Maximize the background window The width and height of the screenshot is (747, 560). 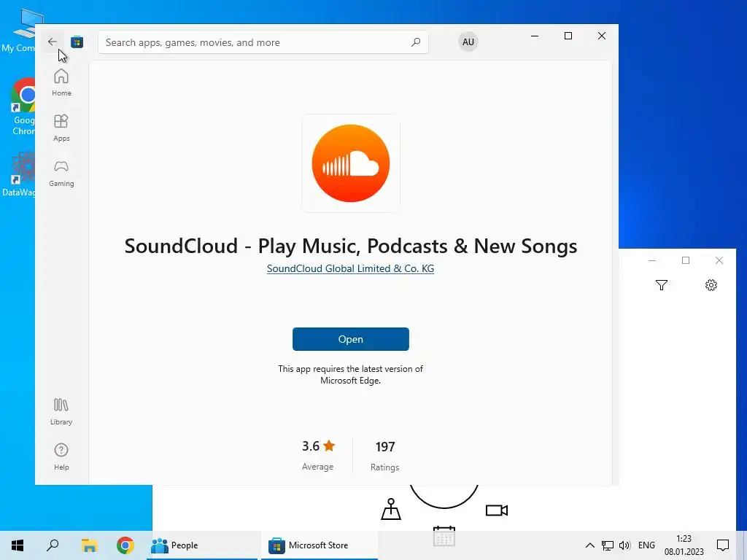pos(686,260)
